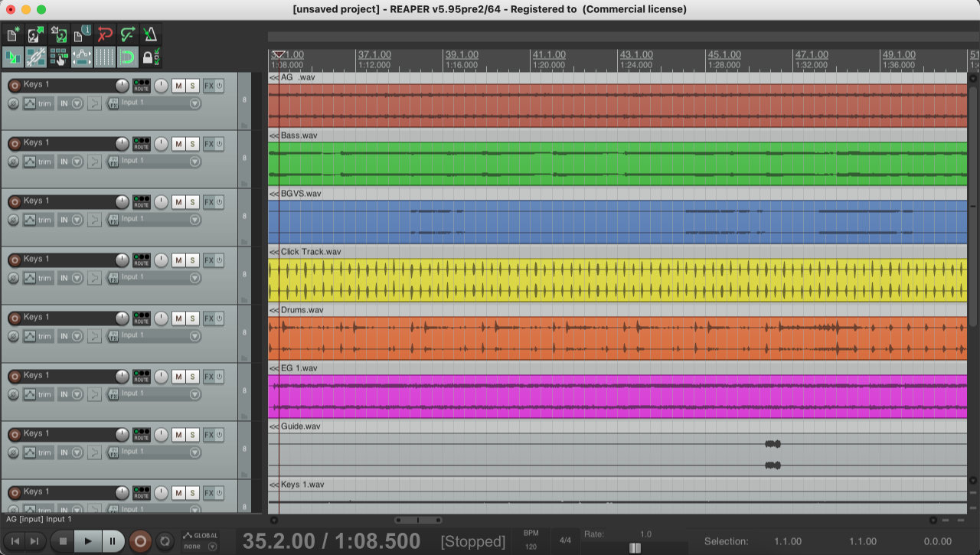Open the ROUTE button on the EG 1.wav track

[142, 376]
